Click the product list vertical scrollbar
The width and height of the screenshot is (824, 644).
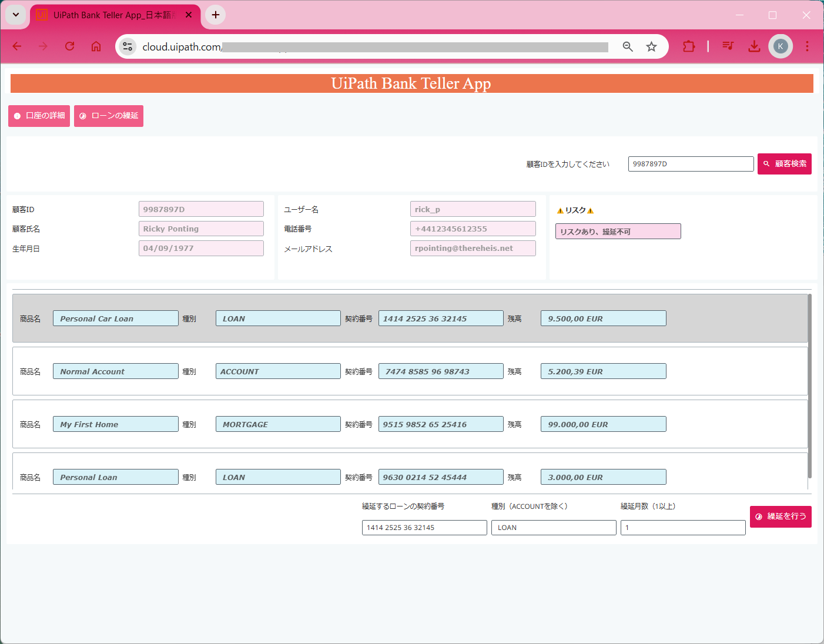tap(810, 386)
